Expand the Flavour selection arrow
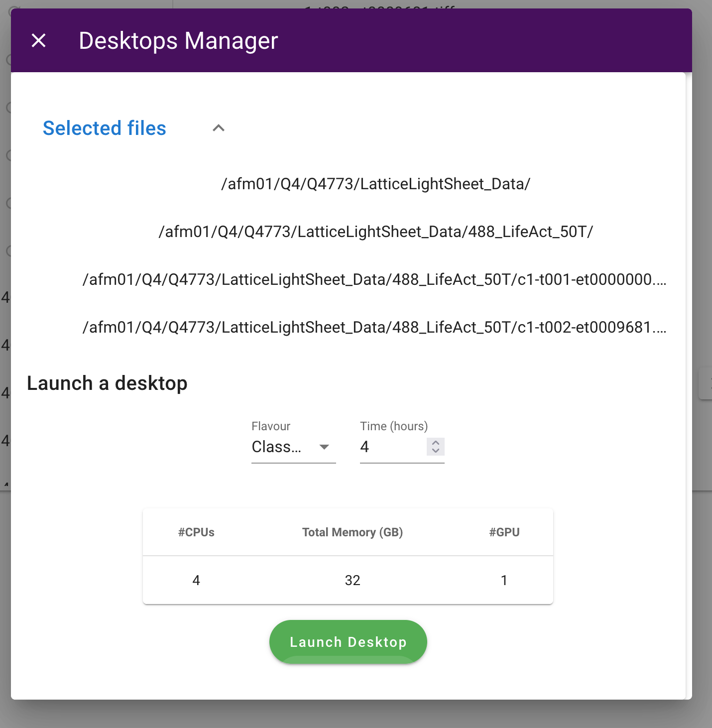The height and width of the screenshot is (728, 712). (x=325, y=447)
